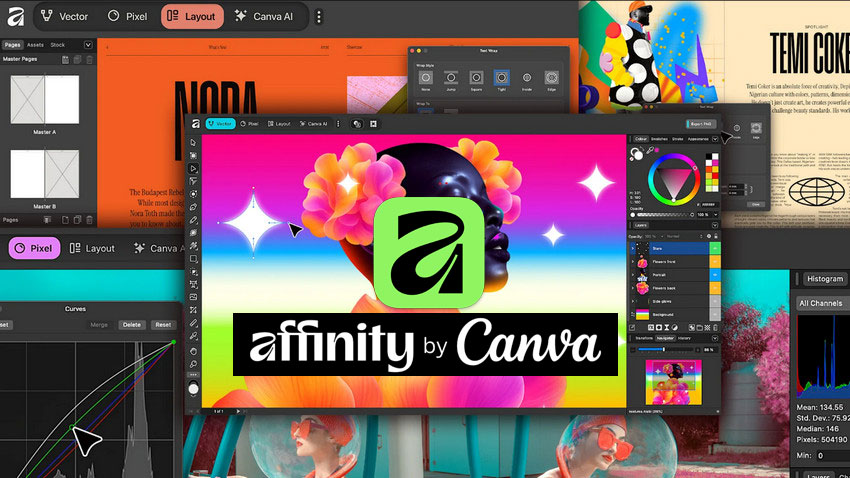
Task: Switch to the Stock tab in the left panel
Action: click(57, 45)
